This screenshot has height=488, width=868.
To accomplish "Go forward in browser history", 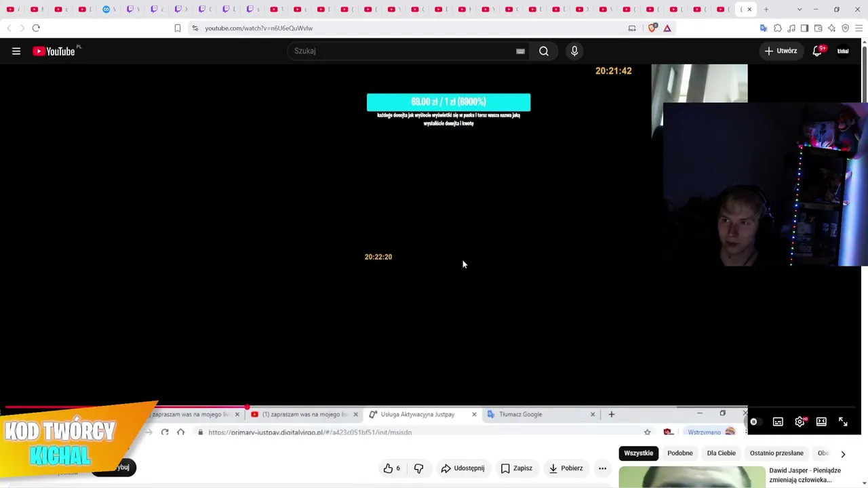I will pos(22,28).
